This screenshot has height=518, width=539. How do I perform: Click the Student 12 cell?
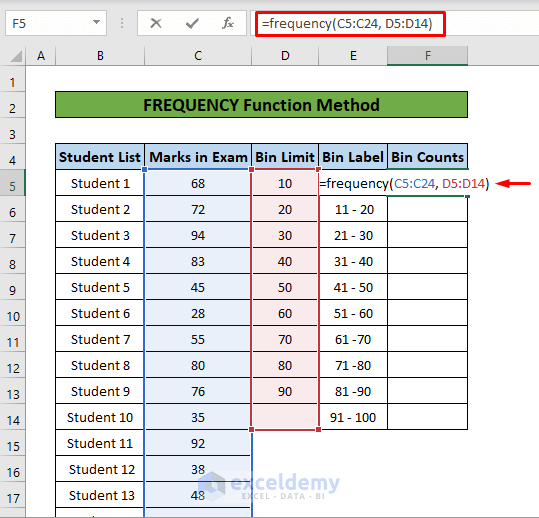pyautogui.click(x=100, y=470)
